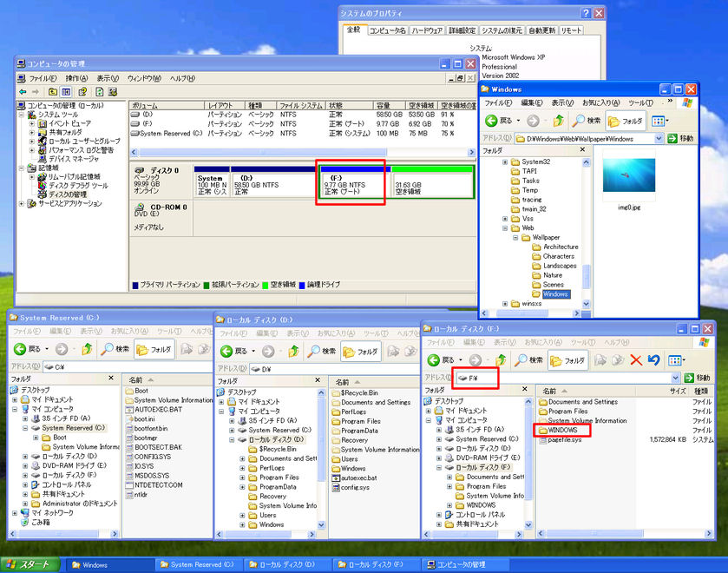This screenshot has height=573, width=728.
Task: Click the スタート Start button
Action: 30,564
